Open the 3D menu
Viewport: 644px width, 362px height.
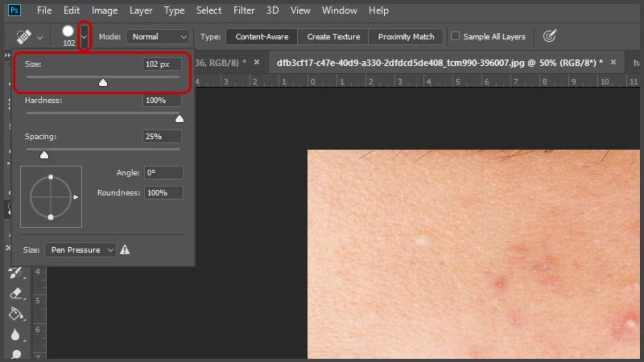[273, 10]
